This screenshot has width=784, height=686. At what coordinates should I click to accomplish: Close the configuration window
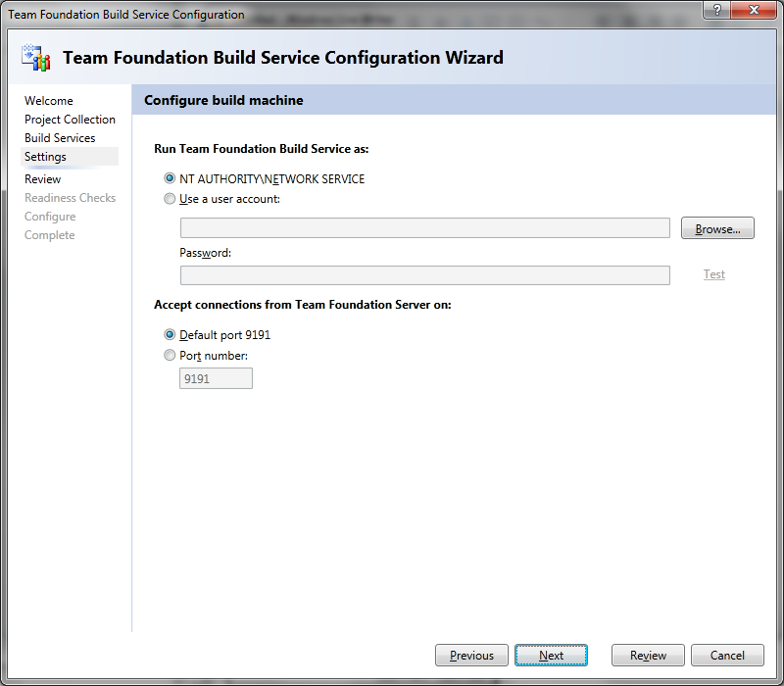[x=754, y=10]
